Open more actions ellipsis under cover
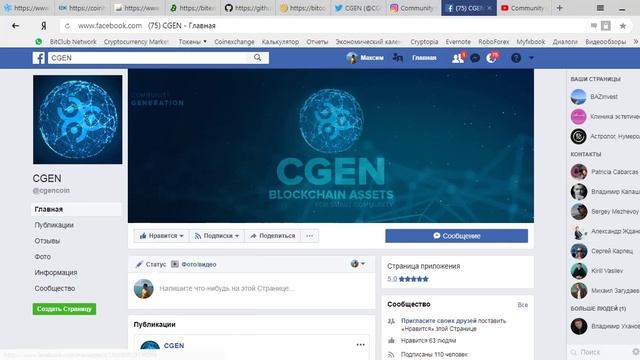 click(x=310, y=236)
